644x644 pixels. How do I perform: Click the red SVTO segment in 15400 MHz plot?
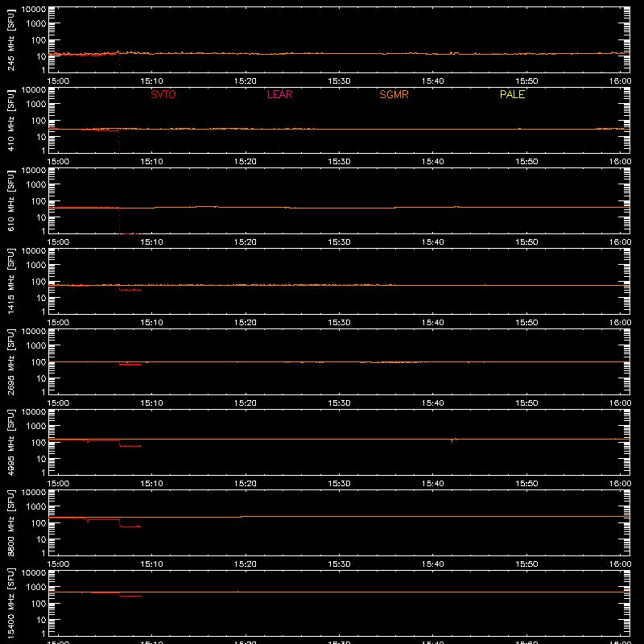point(130,596)
